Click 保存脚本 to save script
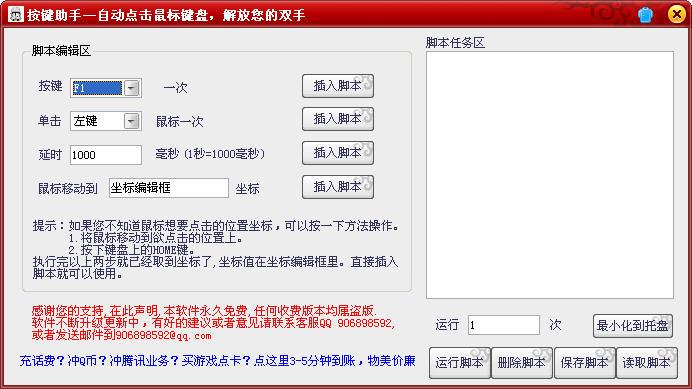 click(584, 363)
